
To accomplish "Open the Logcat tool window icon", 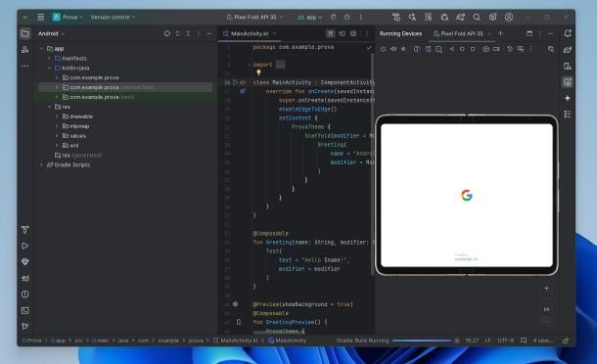I will (x=25, y=278).
